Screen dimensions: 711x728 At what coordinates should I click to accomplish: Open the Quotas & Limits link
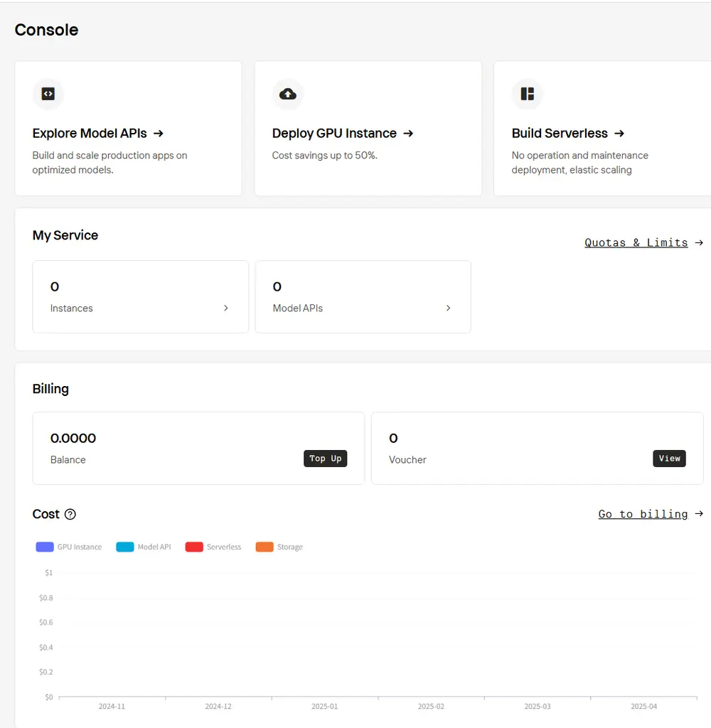(x=636, y=242)
